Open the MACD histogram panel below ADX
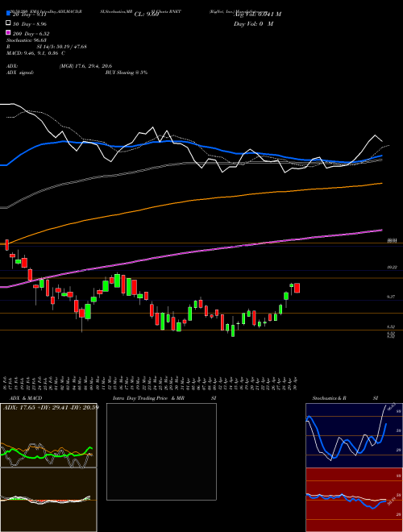 pos(48,500)
